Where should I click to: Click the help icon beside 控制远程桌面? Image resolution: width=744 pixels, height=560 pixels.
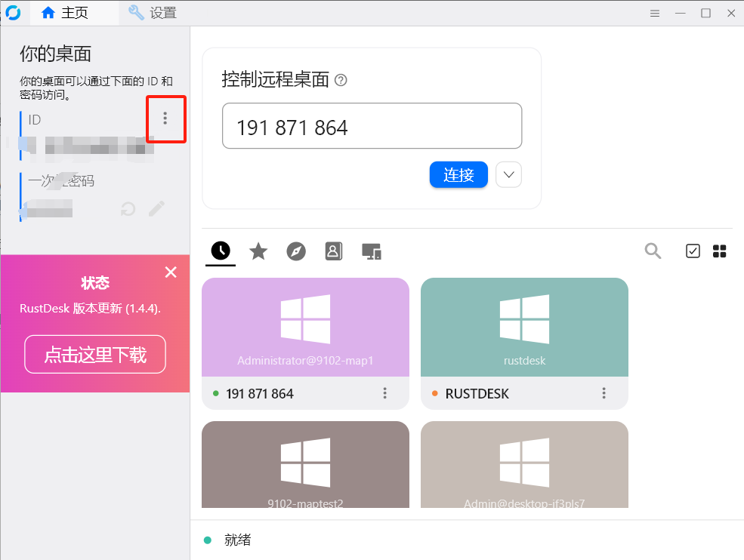point(341,80)
